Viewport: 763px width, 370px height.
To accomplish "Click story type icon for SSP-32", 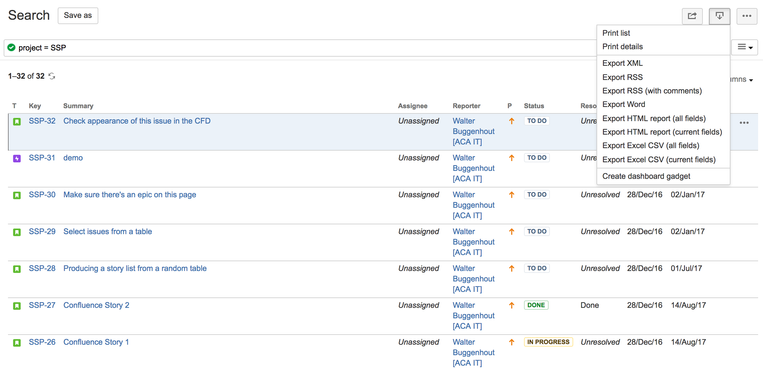I will (x=17, y=122).
